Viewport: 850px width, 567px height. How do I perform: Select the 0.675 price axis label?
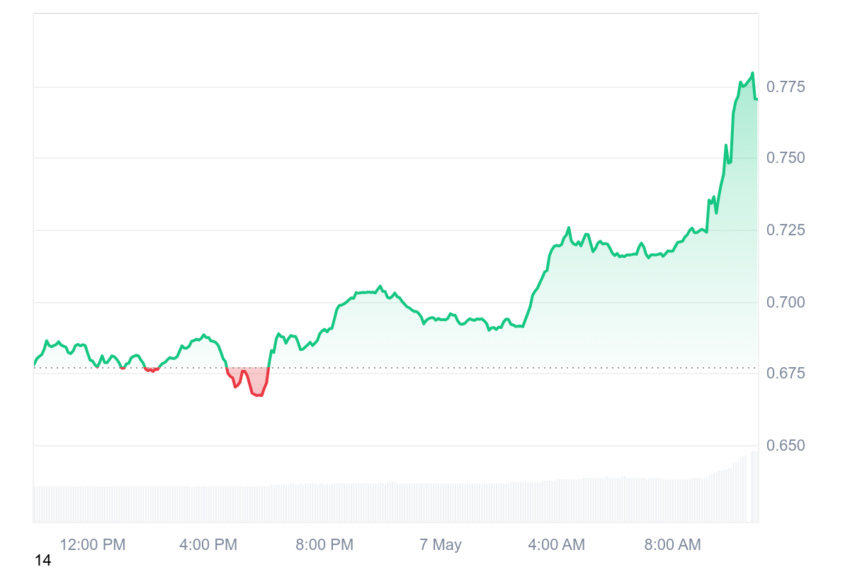[x=785, y=373]
